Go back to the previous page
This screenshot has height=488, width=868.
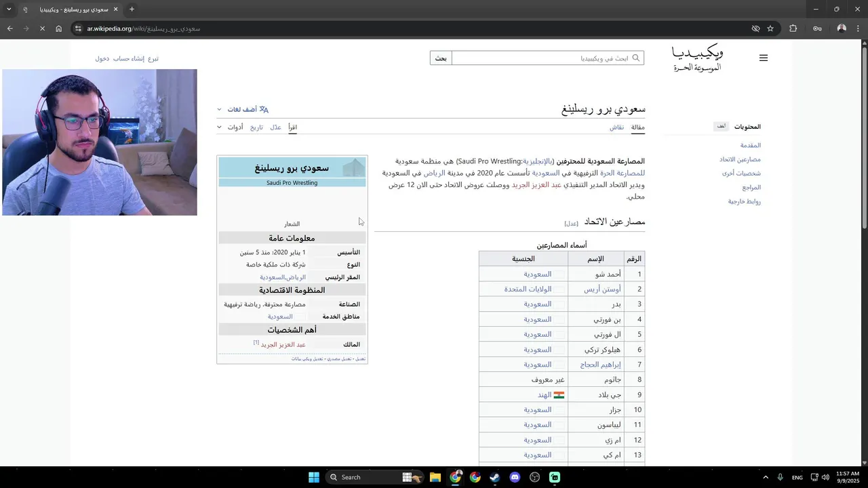tap(9, 28)
